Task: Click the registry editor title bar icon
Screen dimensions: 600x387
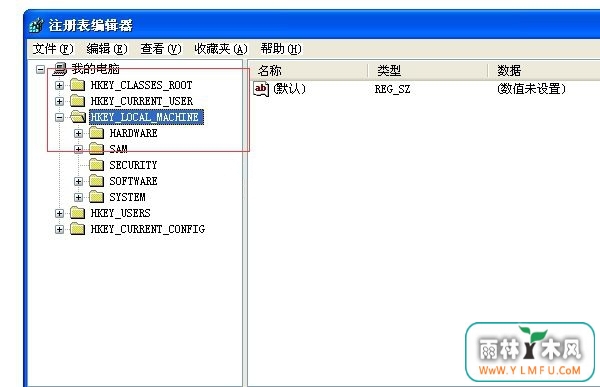Action: [37, 25]
